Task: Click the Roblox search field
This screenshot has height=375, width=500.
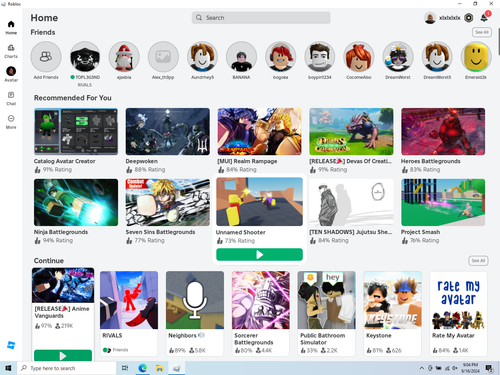Action: click(261, 18)
